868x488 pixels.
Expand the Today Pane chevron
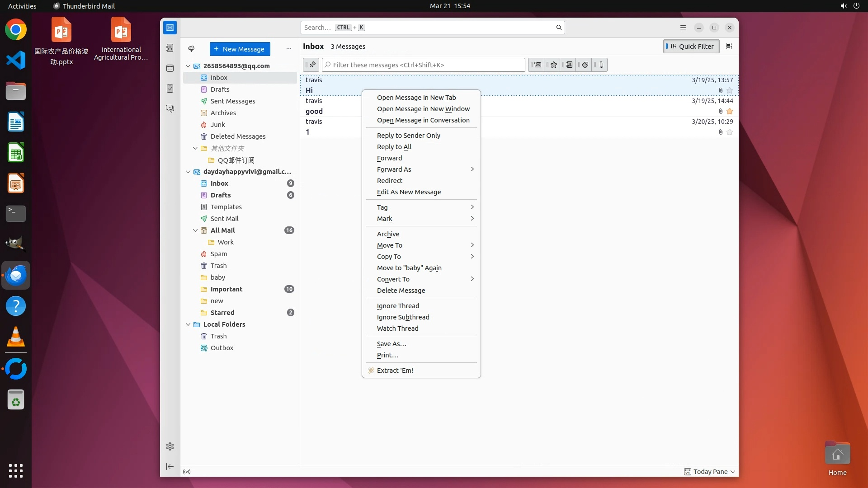733,472
